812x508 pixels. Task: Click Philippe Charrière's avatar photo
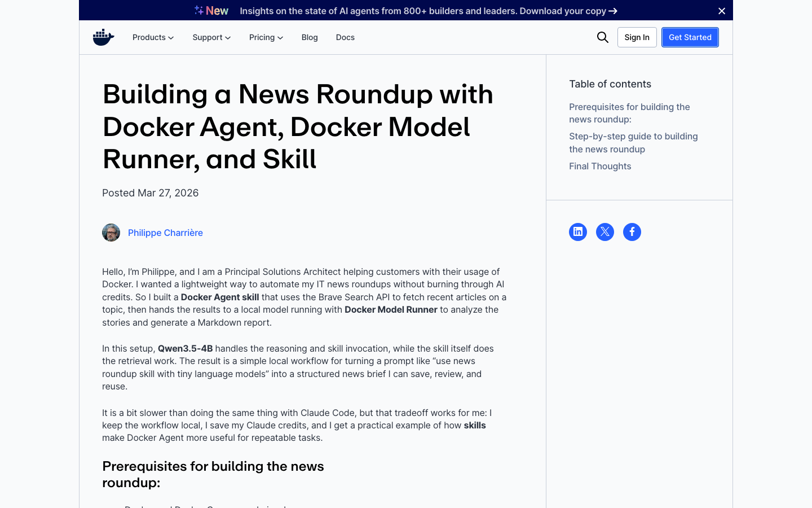point(111,233)
